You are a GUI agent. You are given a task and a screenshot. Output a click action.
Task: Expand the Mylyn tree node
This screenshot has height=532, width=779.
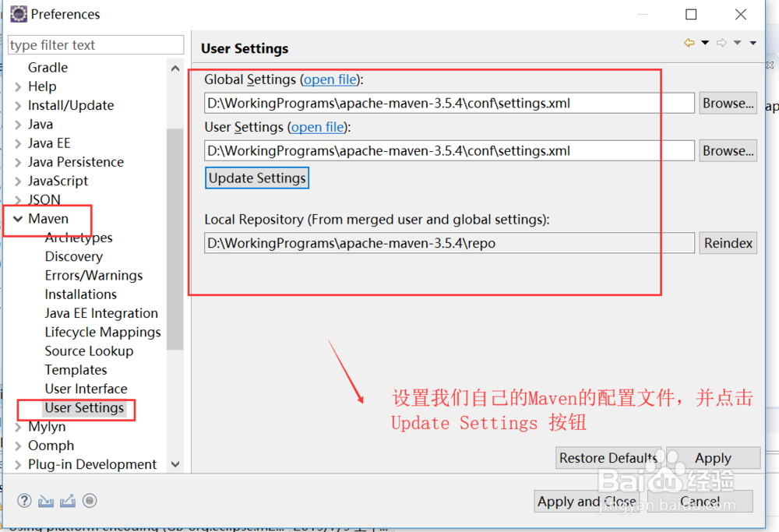(18, 427)
